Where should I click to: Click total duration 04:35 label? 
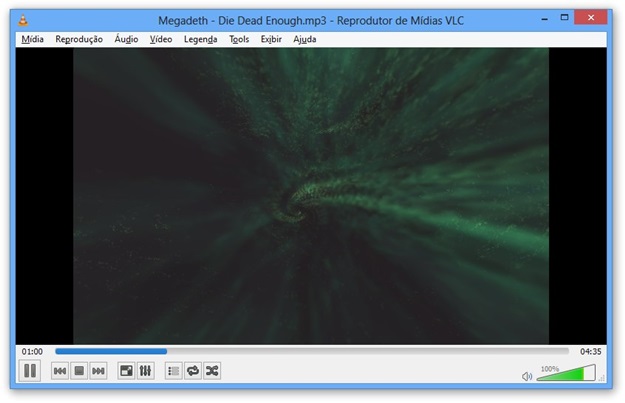tap(590, 352)
